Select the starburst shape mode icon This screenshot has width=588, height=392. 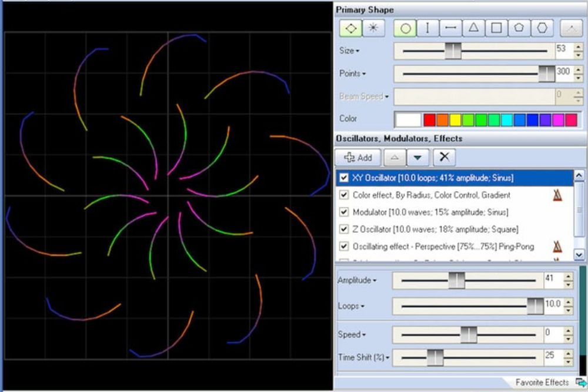[373, 28]
